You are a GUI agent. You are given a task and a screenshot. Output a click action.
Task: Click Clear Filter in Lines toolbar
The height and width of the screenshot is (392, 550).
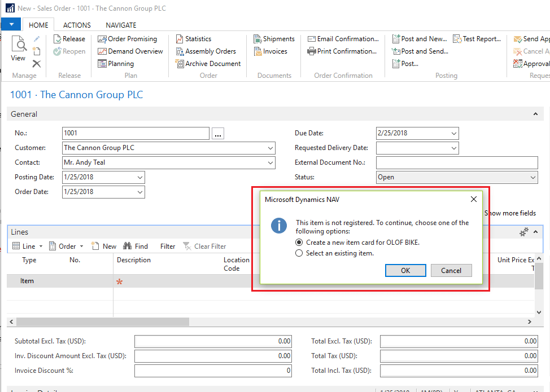[x=204, y=246]
